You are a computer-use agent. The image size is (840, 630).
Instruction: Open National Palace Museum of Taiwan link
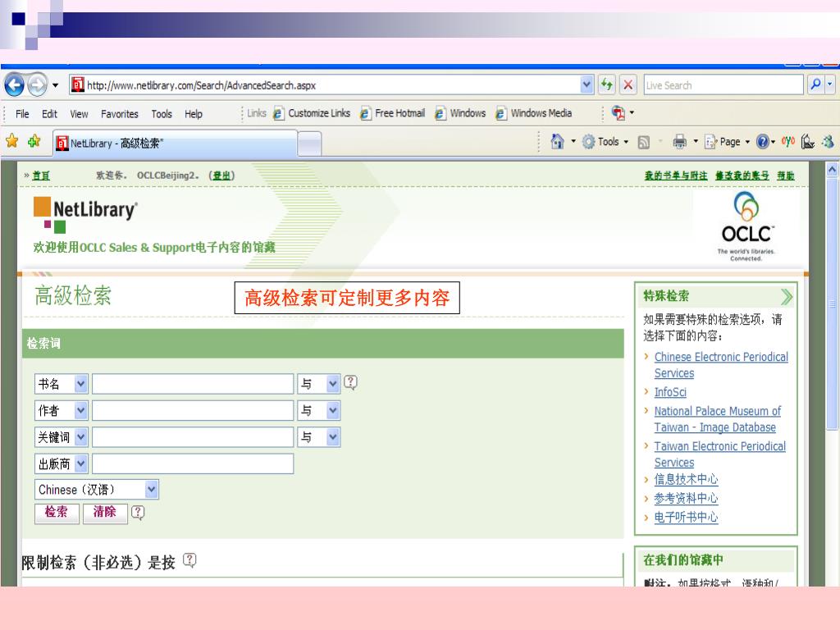pos(717,419)
